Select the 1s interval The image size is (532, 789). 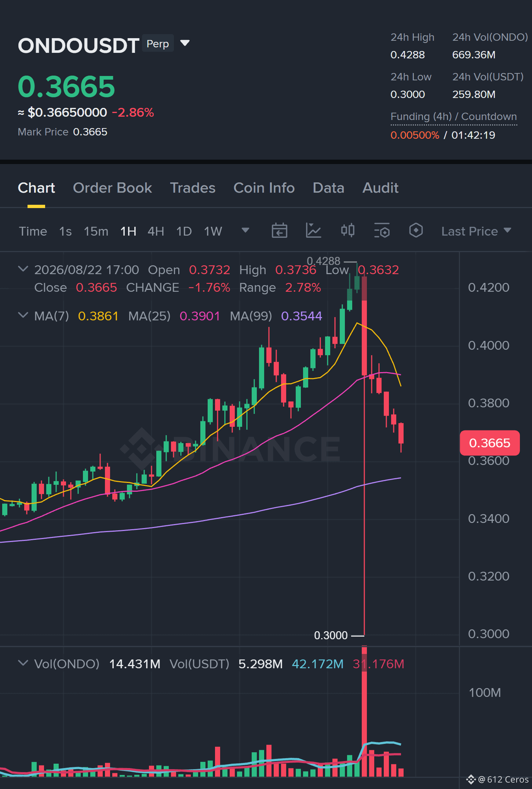coord(65,232)
